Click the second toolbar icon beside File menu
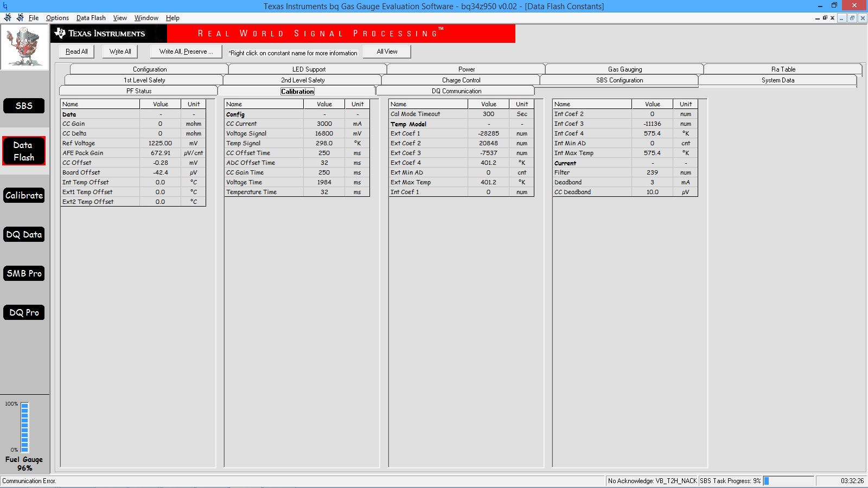This screenshot has width=868, height=488. click(20, 18)
